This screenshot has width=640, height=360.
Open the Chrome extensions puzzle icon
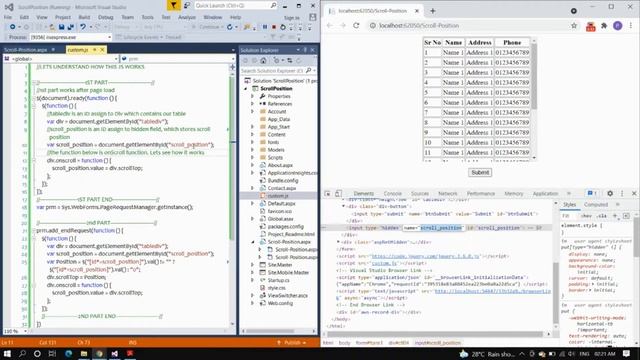pos(604,26)
